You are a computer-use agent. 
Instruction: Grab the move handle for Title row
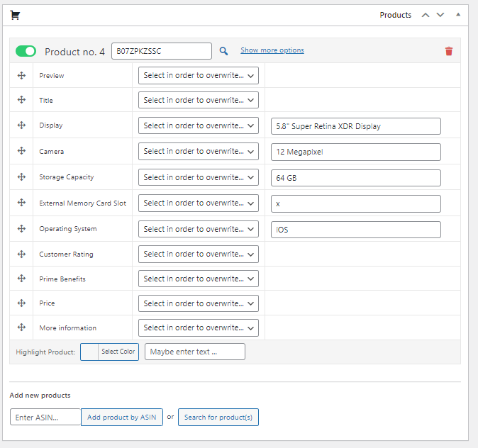pos(21,100)
